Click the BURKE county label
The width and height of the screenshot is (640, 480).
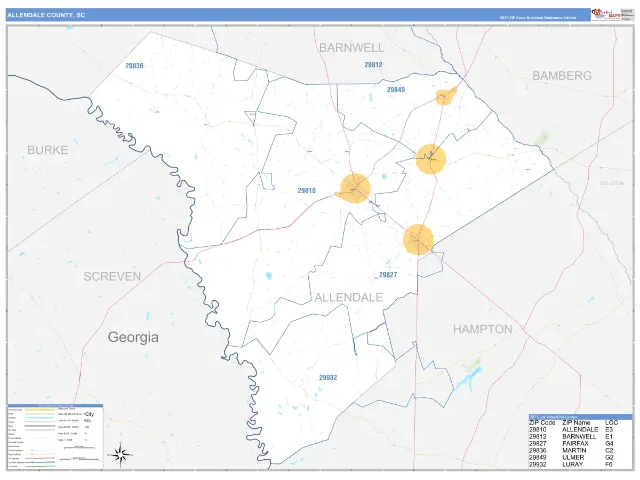click(48, 150)
